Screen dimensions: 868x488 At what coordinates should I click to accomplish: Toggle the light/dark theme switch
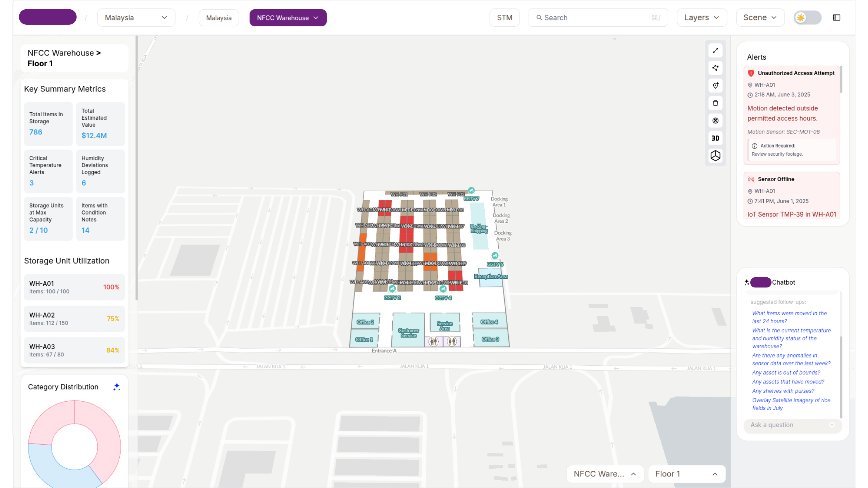pyautogui.click(x=807, y=18)
